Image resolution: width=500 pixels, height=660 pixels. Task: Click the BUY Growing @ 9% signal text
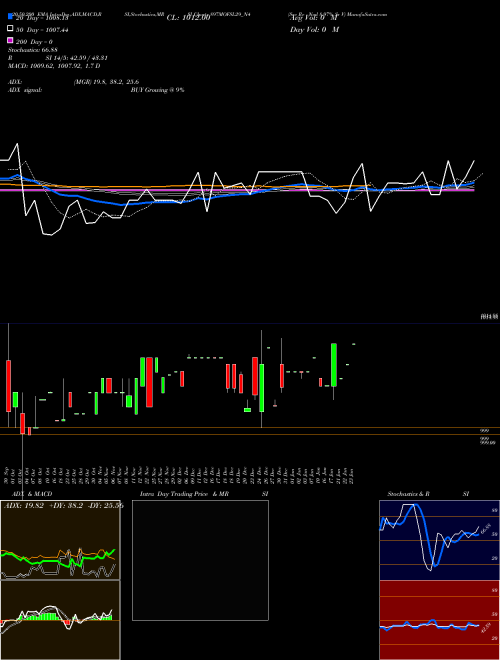pyautogui.click(x=157, y=90)
